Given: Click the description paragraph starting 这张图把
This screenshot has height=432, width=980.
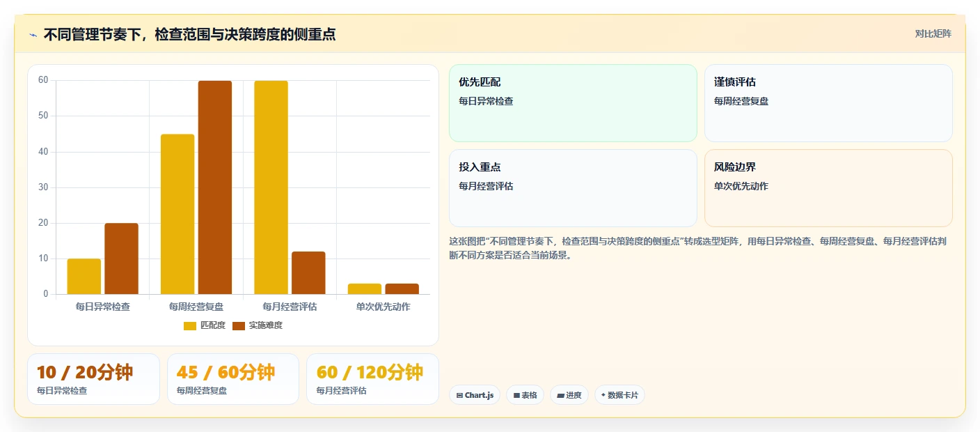Looking at the screenshot, I should point(698,248).
